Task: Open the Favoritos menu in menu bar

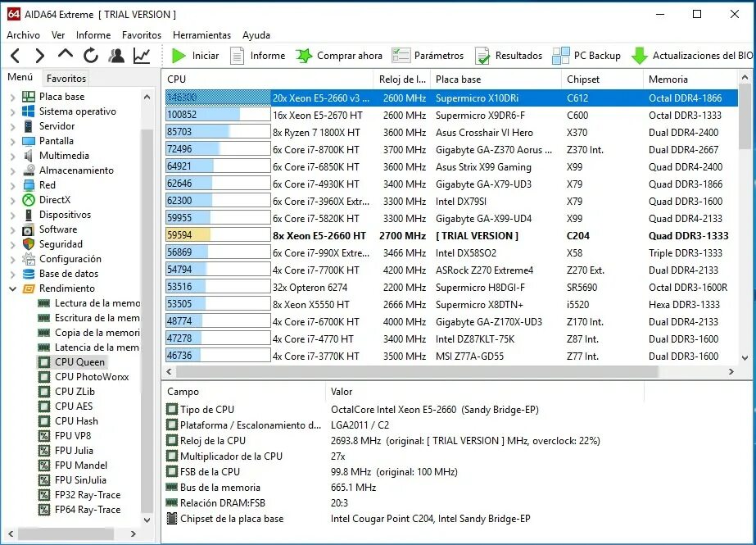Action: click(x=141, y=34)
